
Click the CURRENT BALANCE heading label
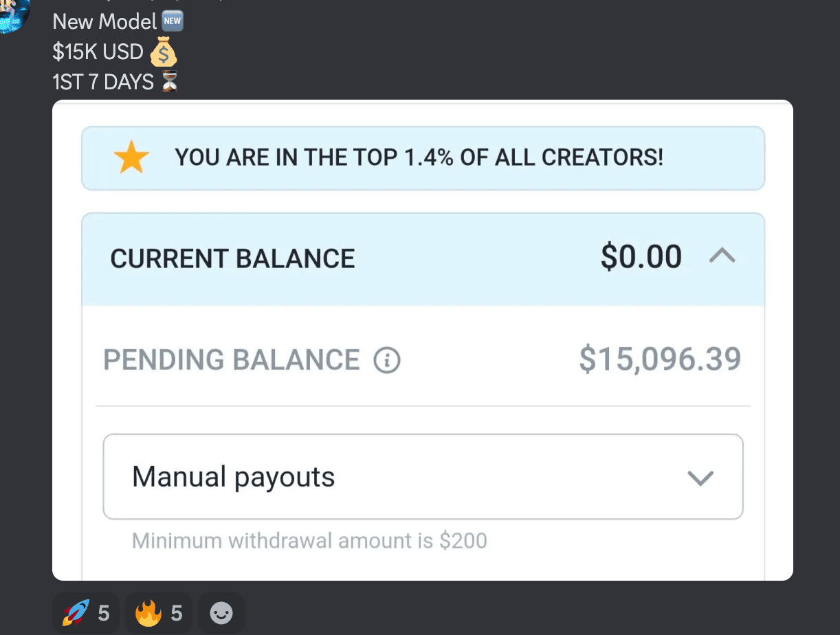(x=232, y=259)
